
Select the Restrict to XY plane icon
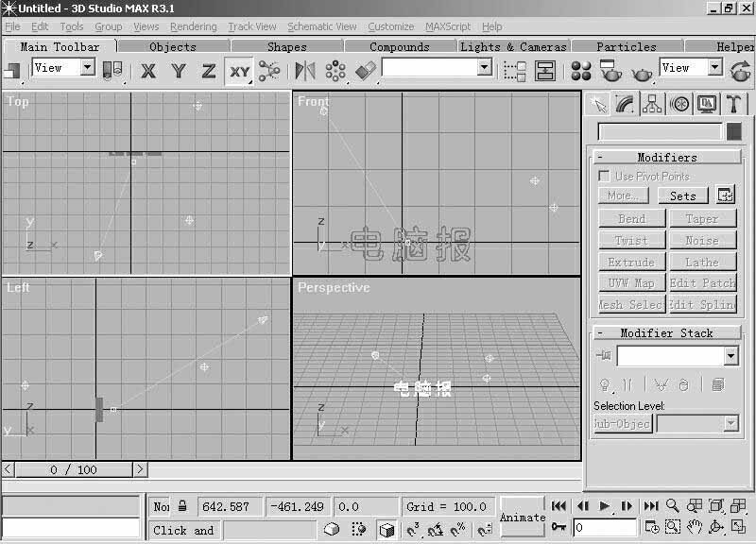(239, 71)
